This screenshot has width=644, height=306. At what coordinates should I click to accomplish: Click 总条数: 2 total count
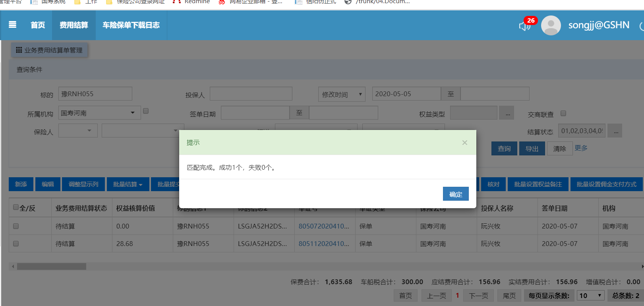pos(626,295)
